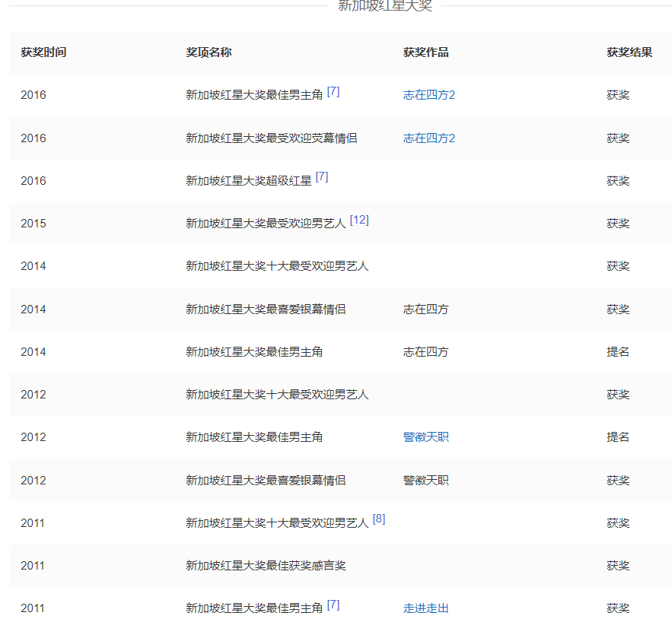Click 获奖 result in 最受欢迎荧幕情侣 row
This screenshot has height=619, width=672.
pos(618,138)
